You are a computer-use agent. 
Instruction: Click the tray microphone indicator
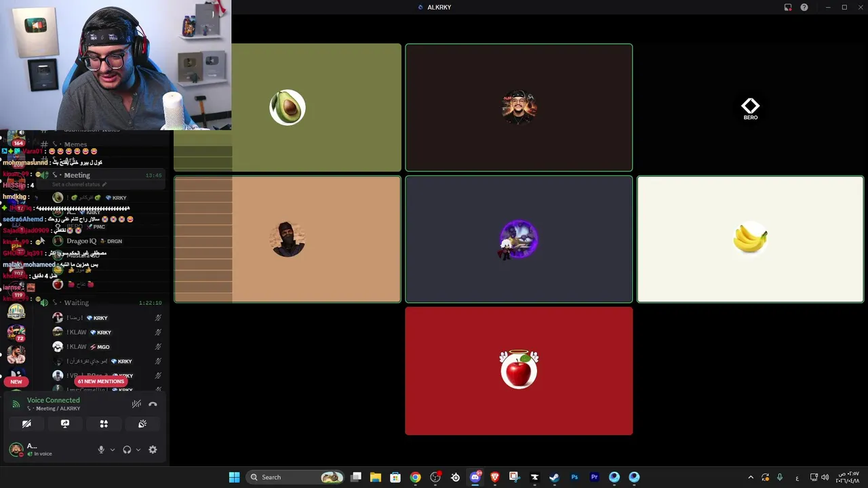780,477
